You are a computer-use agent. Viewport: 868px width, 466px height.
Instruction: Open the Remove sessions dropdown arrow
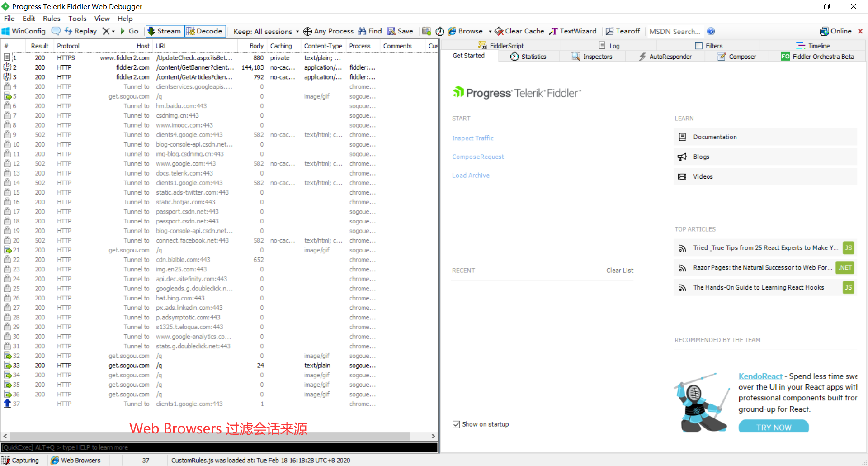tap(113, 31)
